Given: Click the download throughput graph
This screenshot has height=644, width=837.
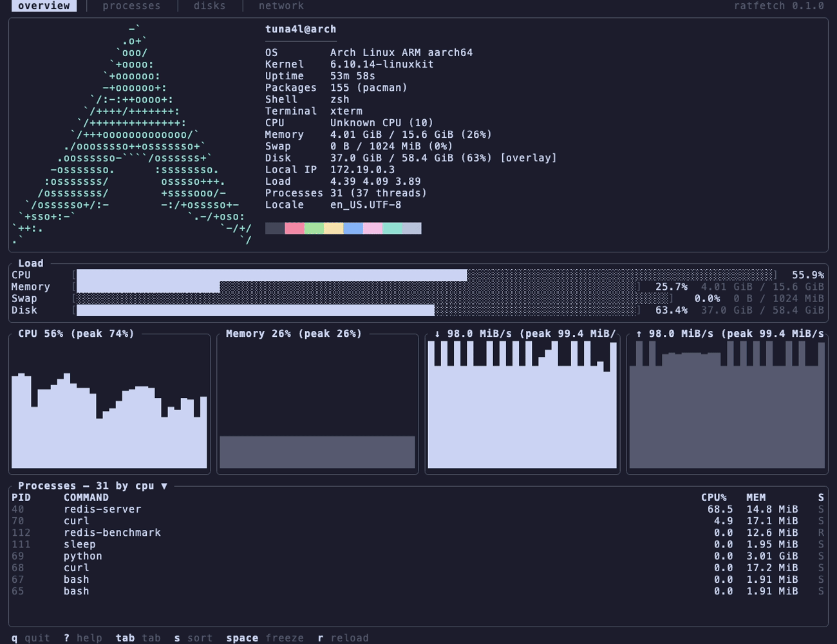Looking at the screenshot, I should tap(522, 404).
